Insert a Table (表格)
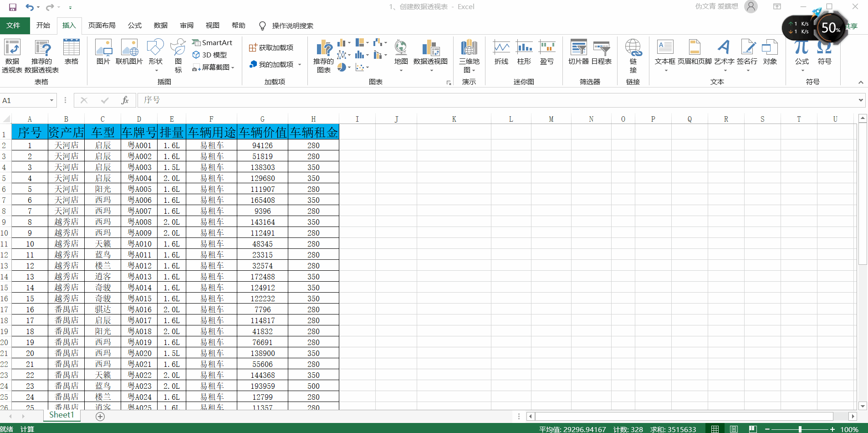868x433 pixels. (71, 52)
